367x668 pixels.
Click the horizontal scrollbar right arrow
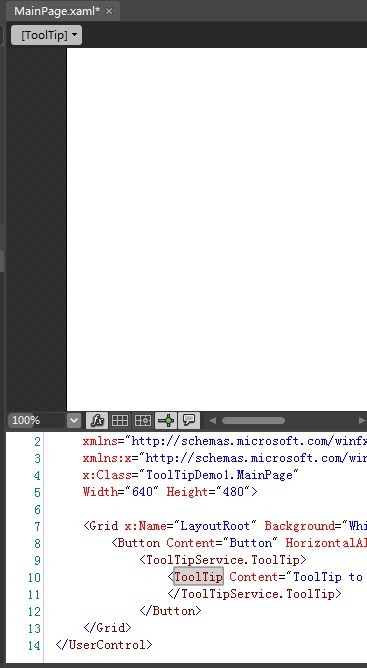(x=361, y=420)
